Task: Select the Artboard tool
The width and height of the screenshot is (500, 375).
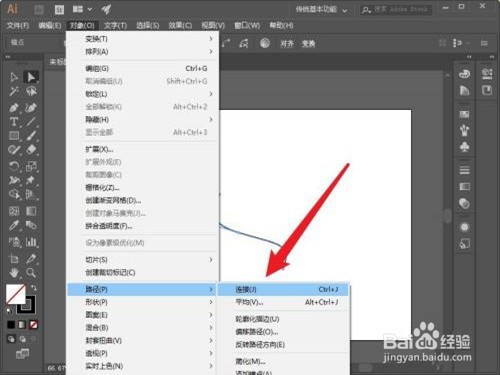Action: 14,258
